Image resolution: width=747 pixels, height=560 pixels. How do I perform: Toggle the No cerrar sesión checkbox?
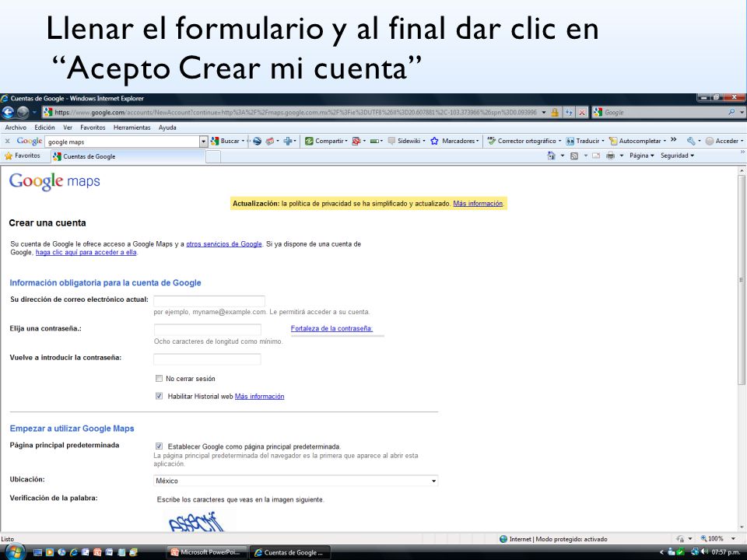click(x=159, y=379)
